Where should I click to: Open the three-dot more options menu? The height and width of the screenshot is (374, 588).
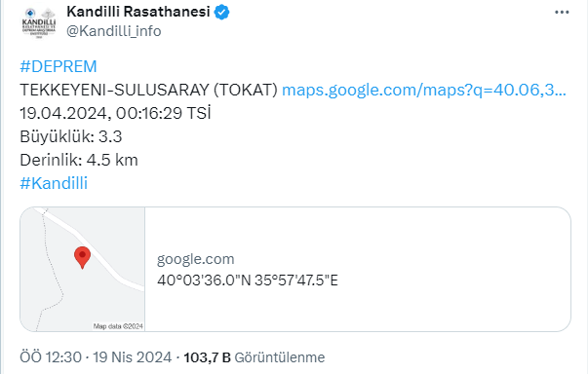click(562, 13)
